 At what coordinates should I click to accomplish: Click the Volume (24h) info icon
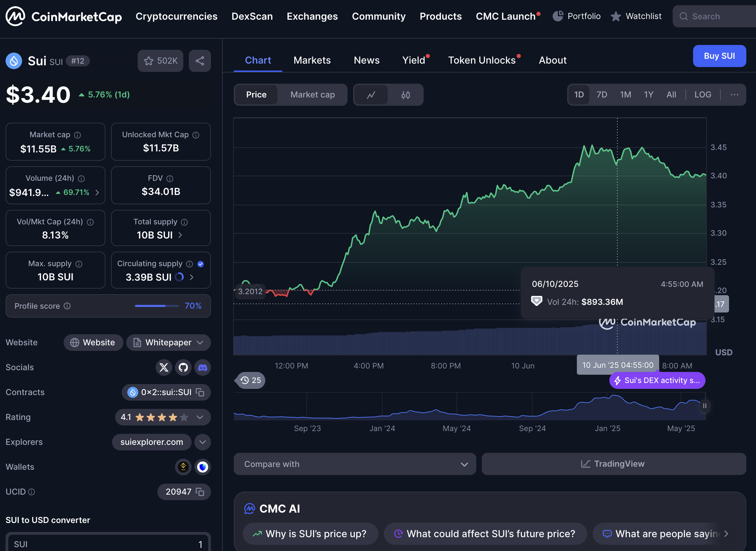[81, 179]
